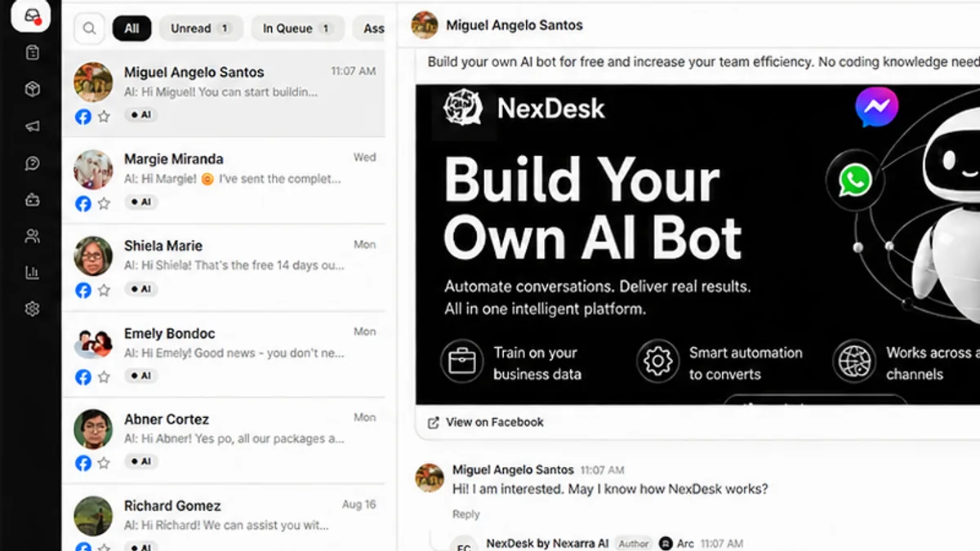Click the preview 'AI: Hi Abner! Yes po'
This screenshot has width=980, height=551.
click(234, 439)
